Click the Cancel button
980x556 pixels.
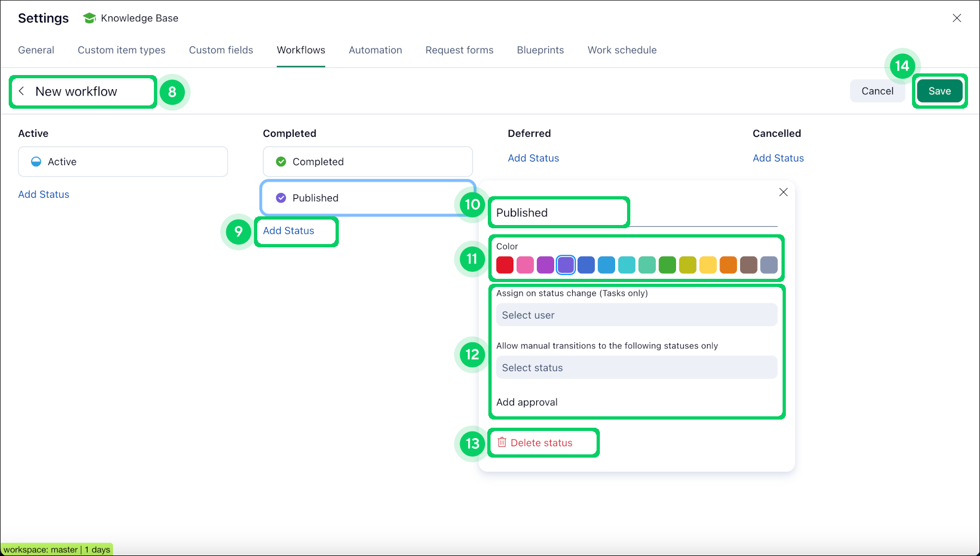(x=877, y=91)
